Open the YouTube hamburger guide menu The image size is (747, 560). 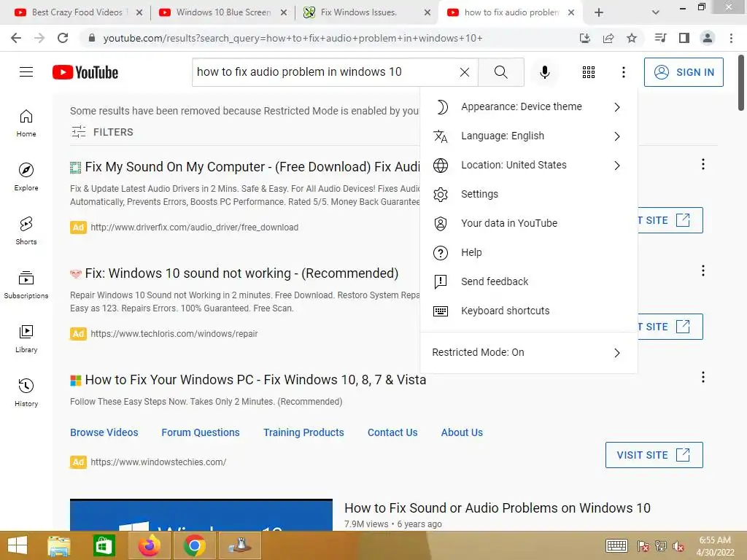(x=26, y=72)
